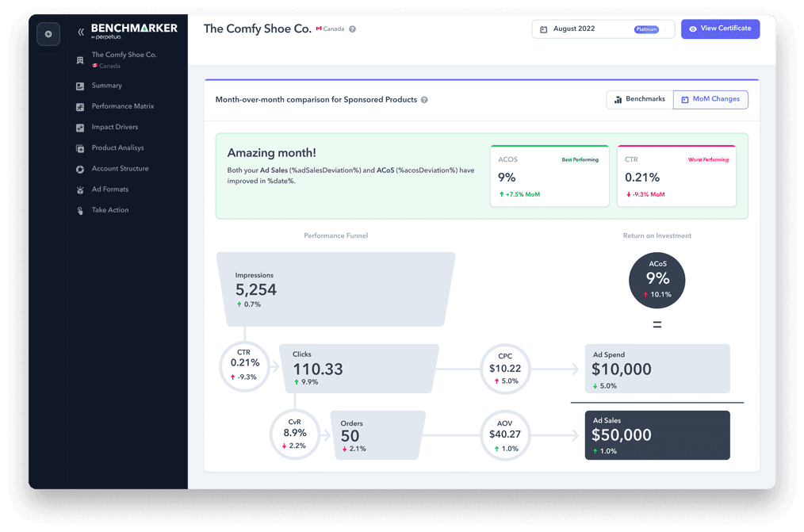Click the Impact Drivers sidebar icon
This screenshot has width=804, height=532.
(x=80, y=127)
